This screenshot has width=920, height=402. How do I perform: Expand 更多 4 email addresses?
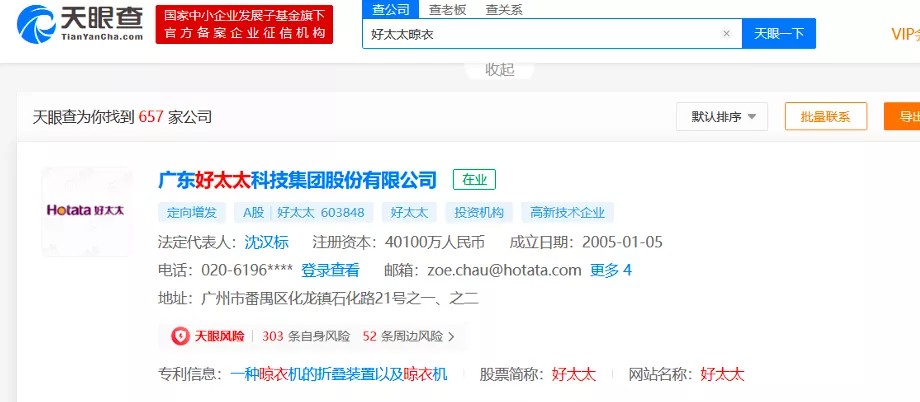coord(611,271)
